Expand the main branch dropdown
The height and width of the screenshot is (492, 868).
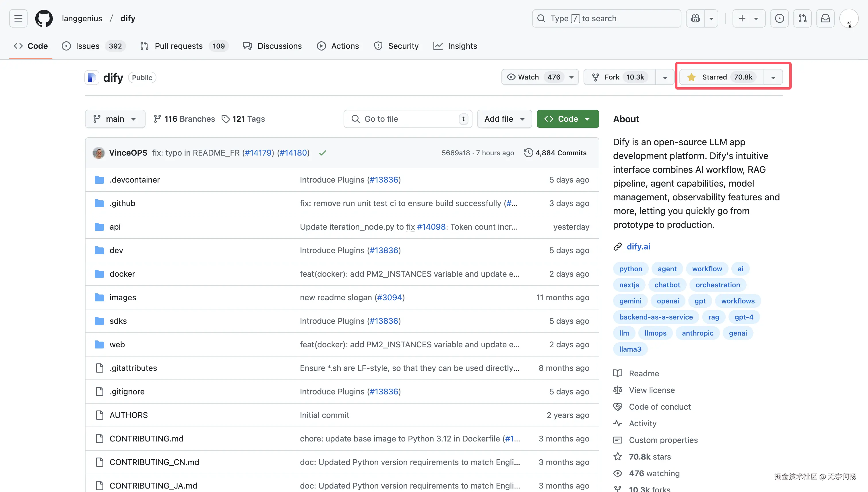pos(115,119)
